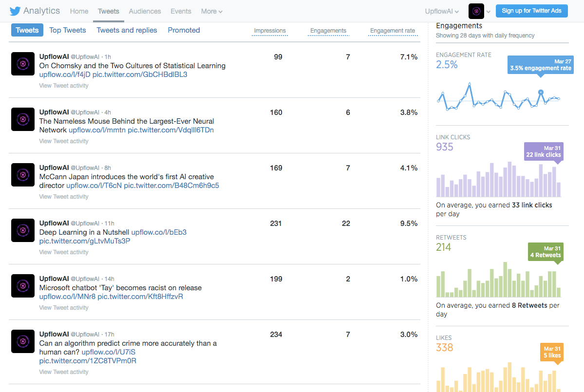Click the 22 link clicks tooltip
Viewport: 584px width, 392px height.
544,151
